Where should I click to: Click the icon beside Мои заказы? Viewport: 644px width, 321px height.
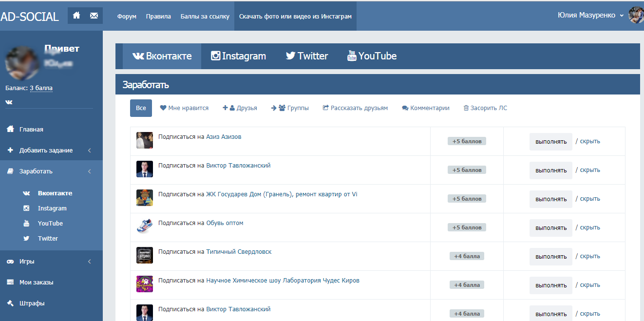tap(10, 282)
